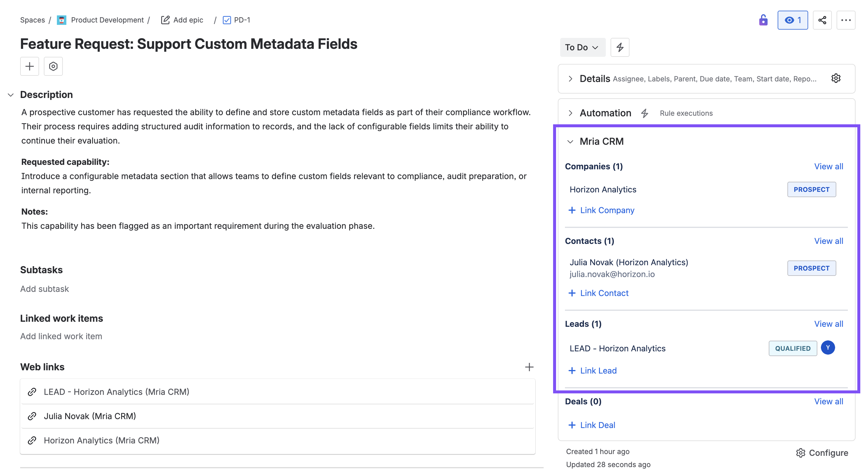Click Add epic in the breadcrumb

tap(188, 20)
